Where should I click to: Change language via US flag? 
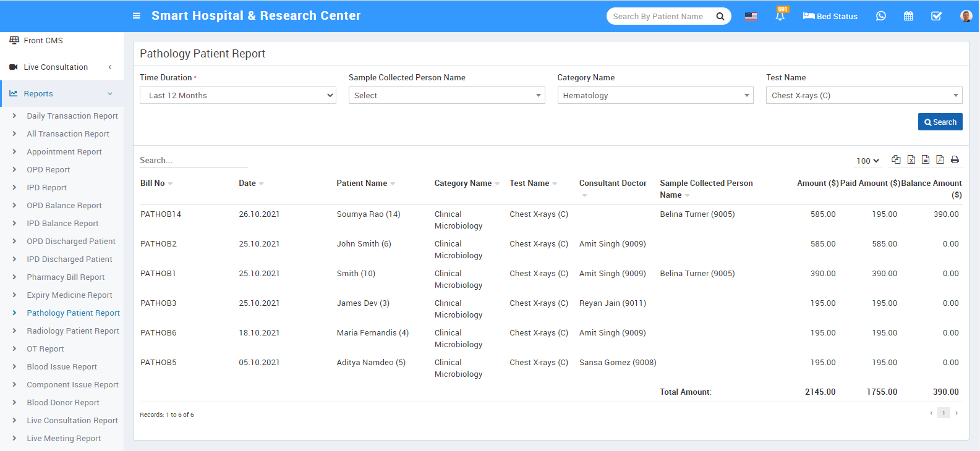click(751, 16)
